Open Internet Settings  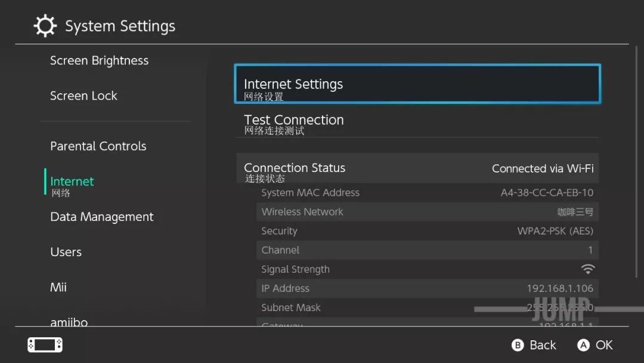click(417, 84)
